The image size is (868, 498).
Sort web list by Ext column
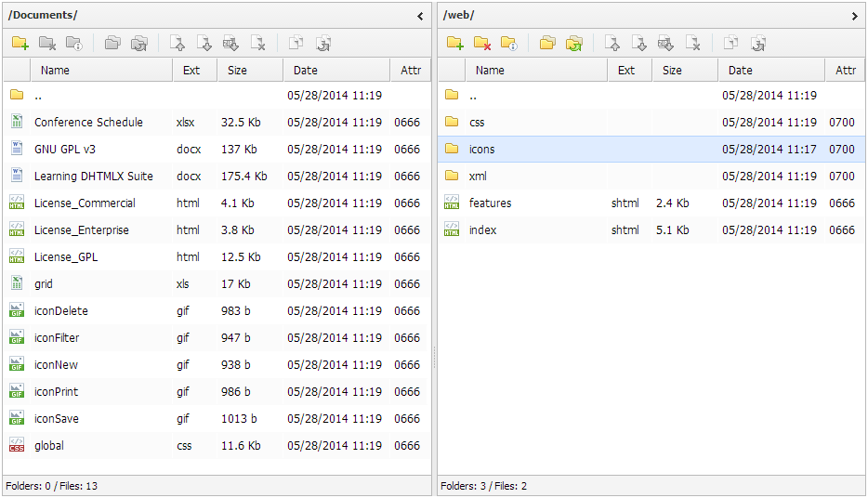pos(630,71)
